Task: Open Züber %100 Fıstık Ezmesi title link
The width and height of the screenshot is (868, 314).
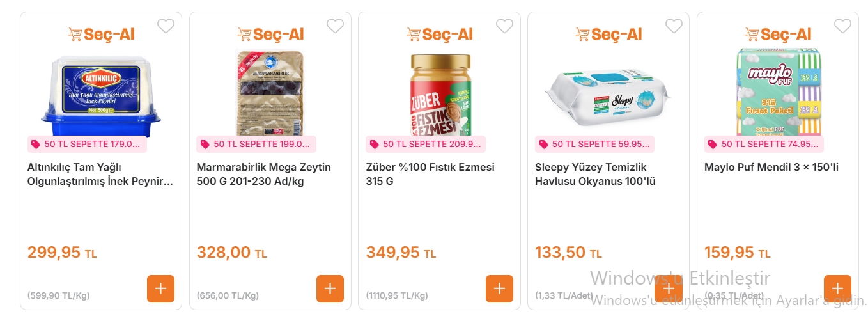Action: pyautogui.click(x=430, y=174)
